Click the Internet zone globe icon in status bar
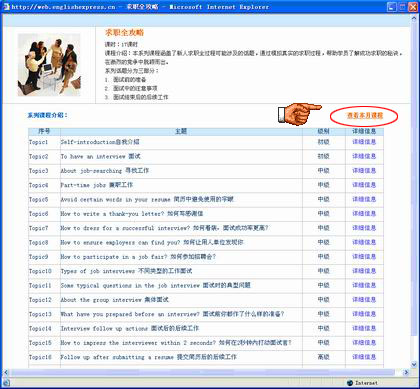Viewport: 420px width, 389px height. [x=350, y=383]
